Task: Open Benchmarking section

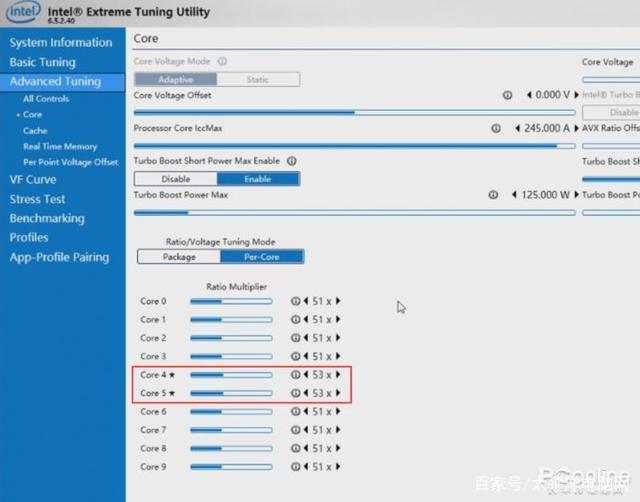Action: pos(47,218)
